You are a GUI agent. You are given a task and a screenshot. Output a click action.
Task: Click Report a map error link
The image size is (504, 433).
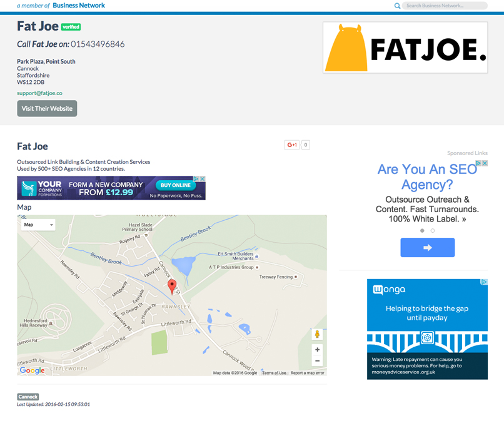(x=307, y=373)
